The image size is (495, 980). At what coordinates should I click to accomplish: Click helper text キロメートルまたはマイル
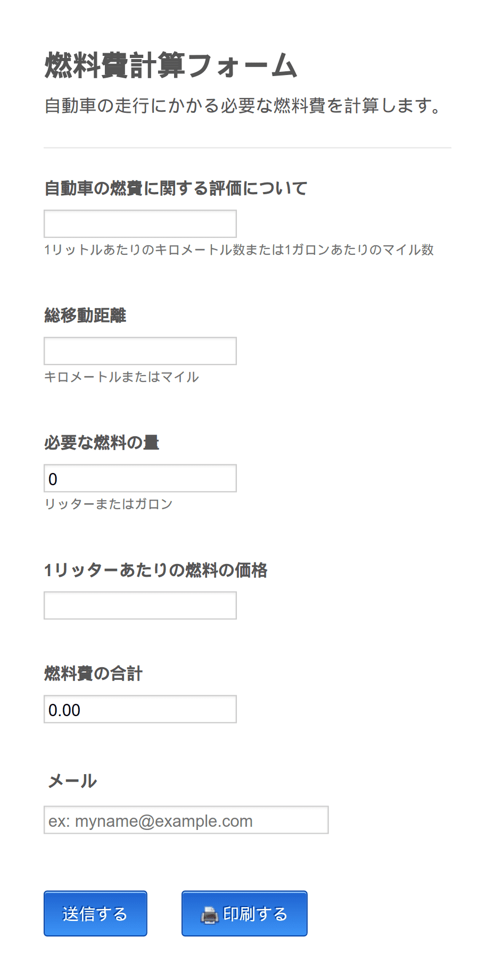point(121,377)
